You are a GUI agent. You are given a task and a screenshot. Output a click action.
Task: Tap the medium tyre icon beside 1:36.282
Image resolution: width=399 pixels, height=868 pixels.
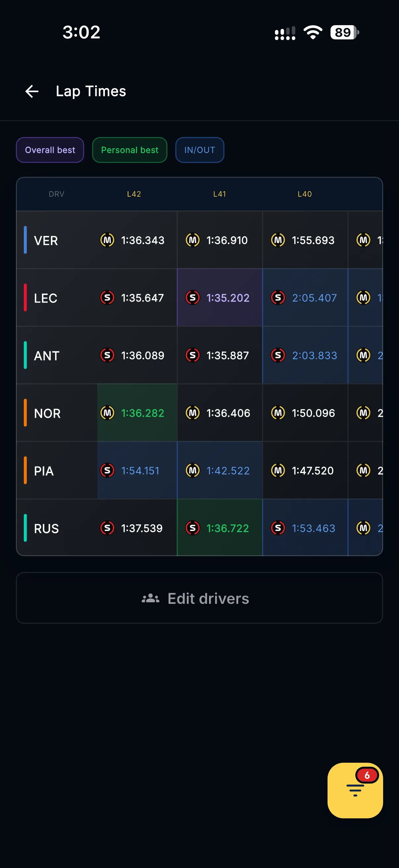(108, 413)
